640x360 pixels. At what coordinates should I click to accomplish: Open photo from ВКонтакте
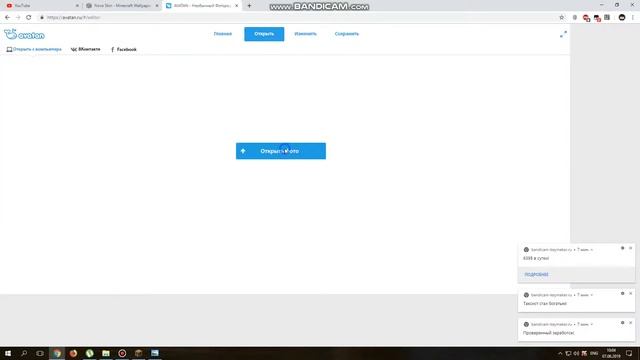[x=85, y=49]
